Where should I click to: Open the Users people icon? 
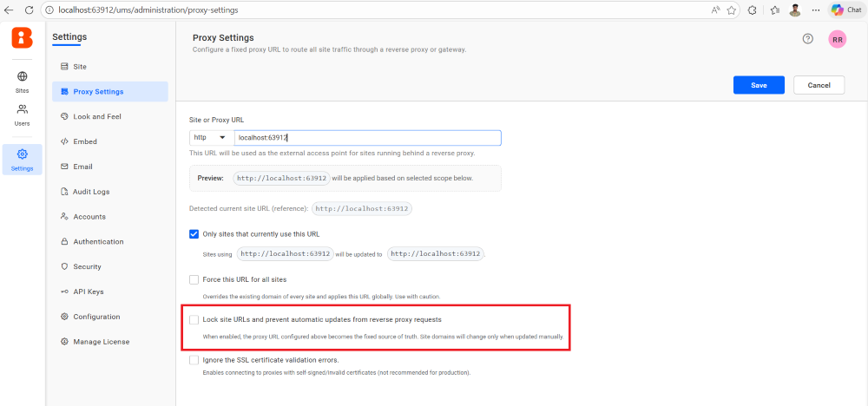[23, 109]
